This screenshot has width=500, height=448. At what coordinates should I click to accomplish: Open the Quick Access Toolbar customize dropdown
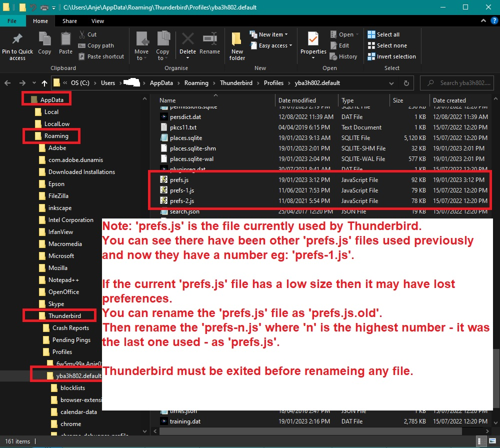pos(53,7)
